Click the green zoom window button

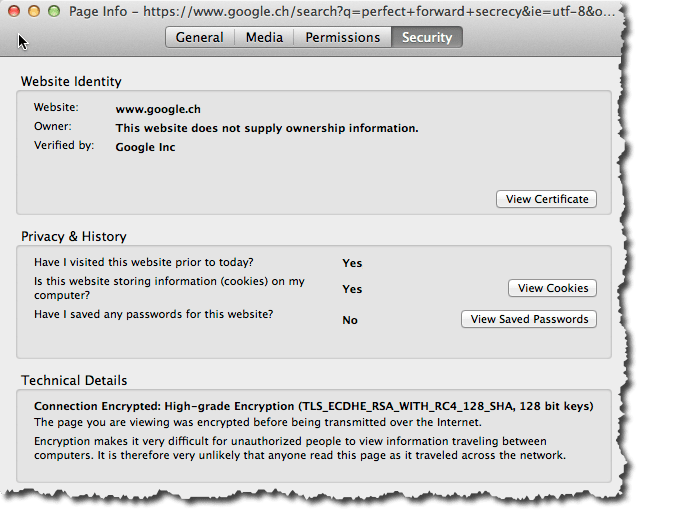pos(54,11)
